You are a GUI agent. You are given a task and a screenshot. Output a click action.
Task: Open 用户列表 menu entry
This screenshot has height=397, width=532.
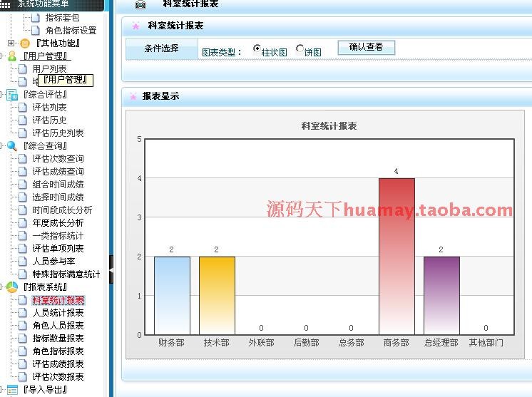pyautogui.click(x=49, y=69)
